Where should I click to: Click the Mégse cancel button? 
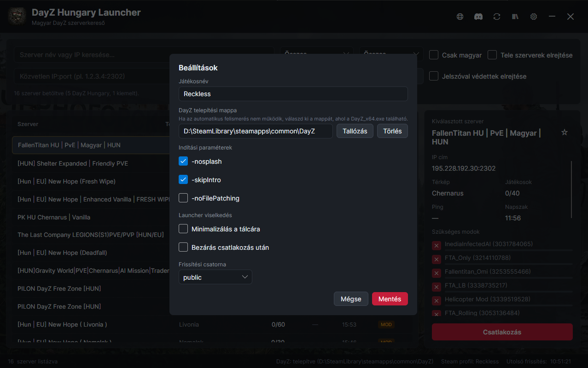pos(351,299)
